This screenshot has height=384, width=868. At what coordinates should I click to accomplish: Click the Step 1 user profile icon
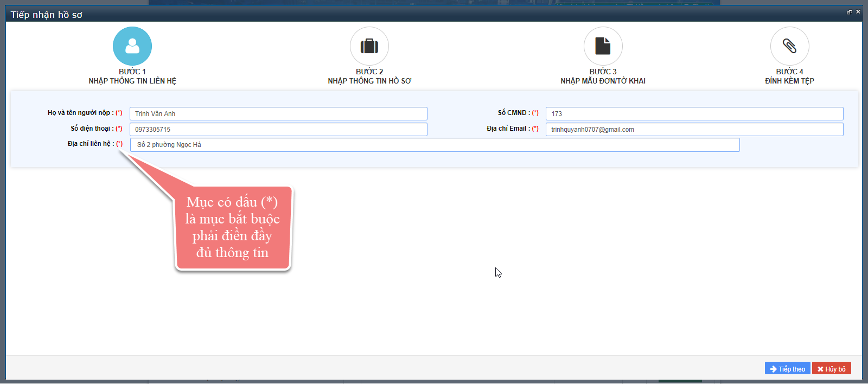coord(132,46)
